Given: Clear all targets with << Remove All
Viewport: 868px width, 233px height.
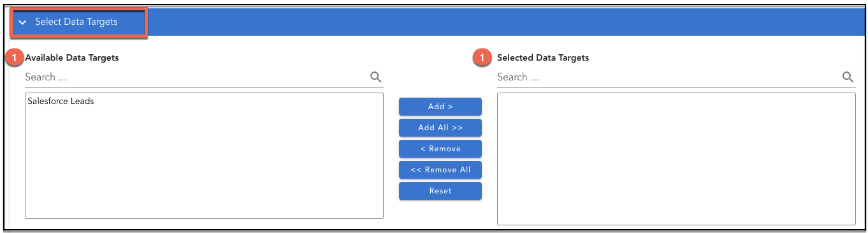Looking at the screenshot, I should (440, 170).
